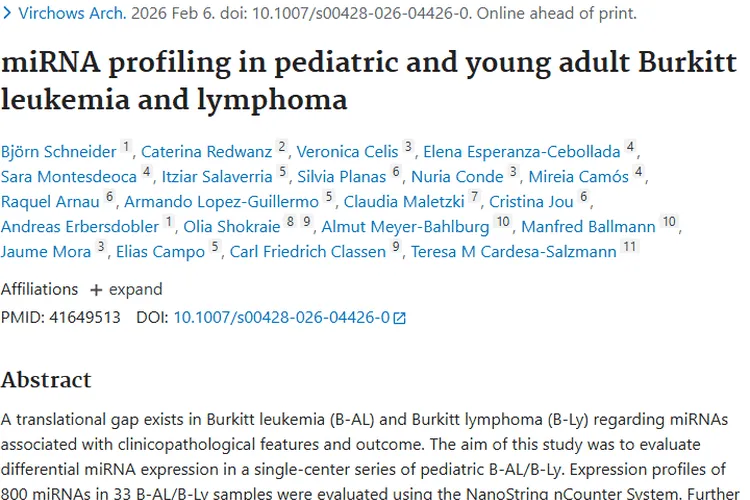Click affiliation superscript 10 after Meyer-Bahlburg
750x500 pixels.
(503, 223)
